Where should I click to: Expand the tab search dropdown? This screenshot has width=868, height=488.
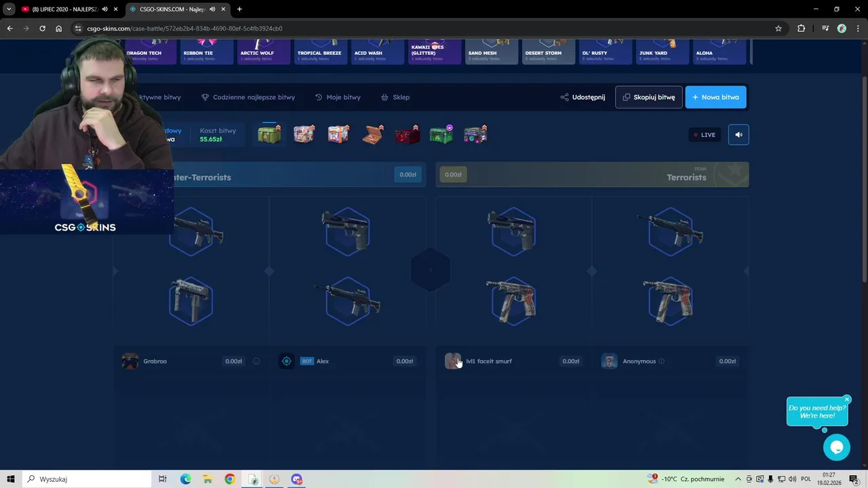point(9,9)
